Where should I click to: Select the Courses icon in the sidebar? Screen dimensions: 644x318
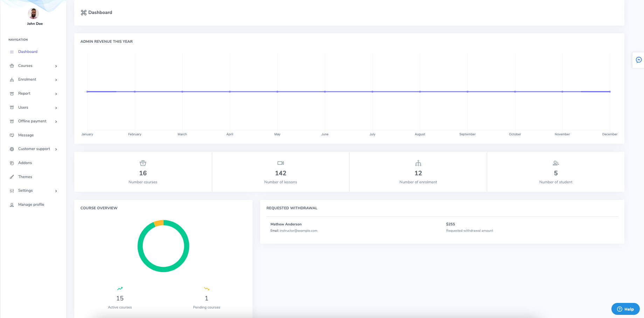coord(12,66)
